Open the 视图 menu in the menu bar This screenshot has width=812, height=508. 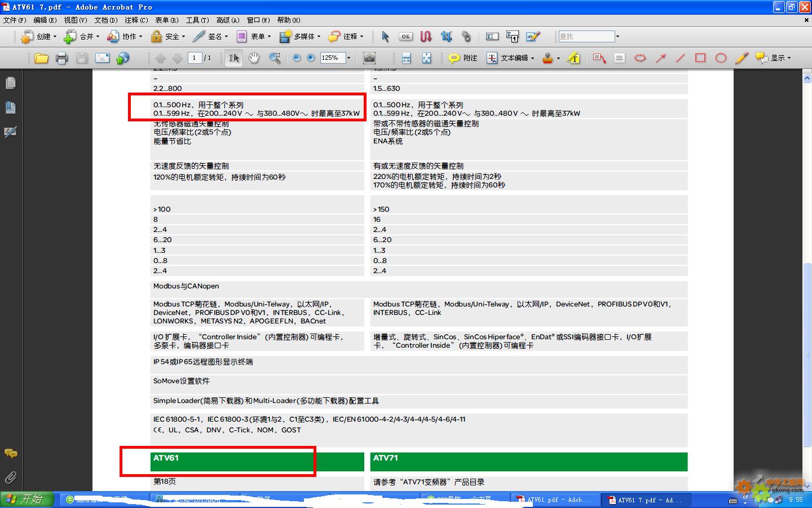pyautogui.click(x=76, y=20)
